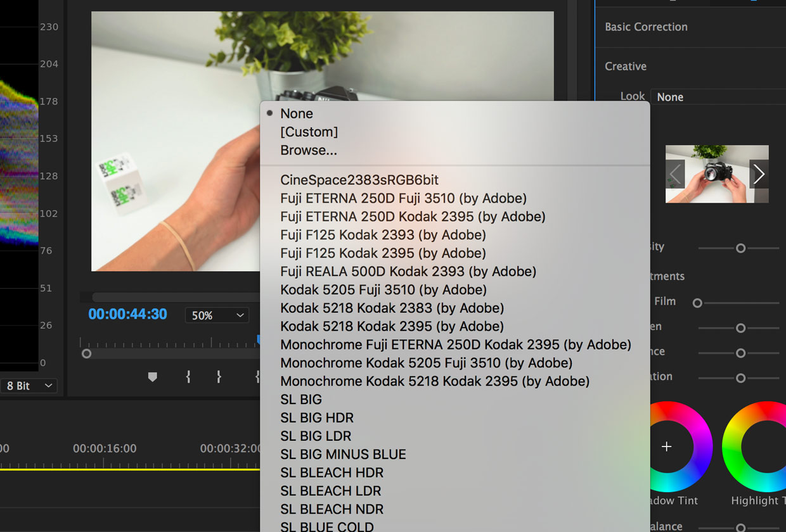The width and height of the screenshot is (786, 532).
Task: Open the 8 Bit scope dropdown
Action: (28, 386)
